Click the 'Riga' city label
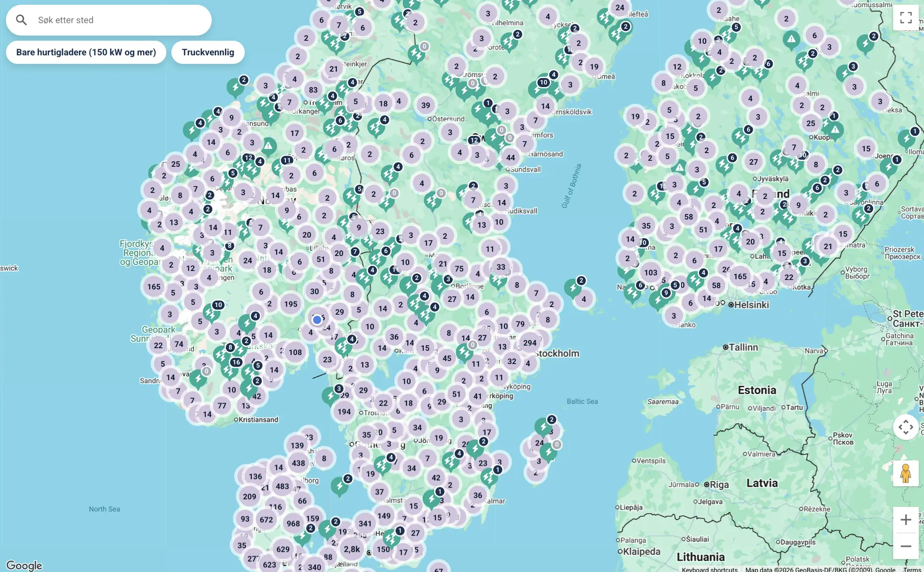Image resolution: width=924 pixels, height=572 pixels. [x=719, y=485]
